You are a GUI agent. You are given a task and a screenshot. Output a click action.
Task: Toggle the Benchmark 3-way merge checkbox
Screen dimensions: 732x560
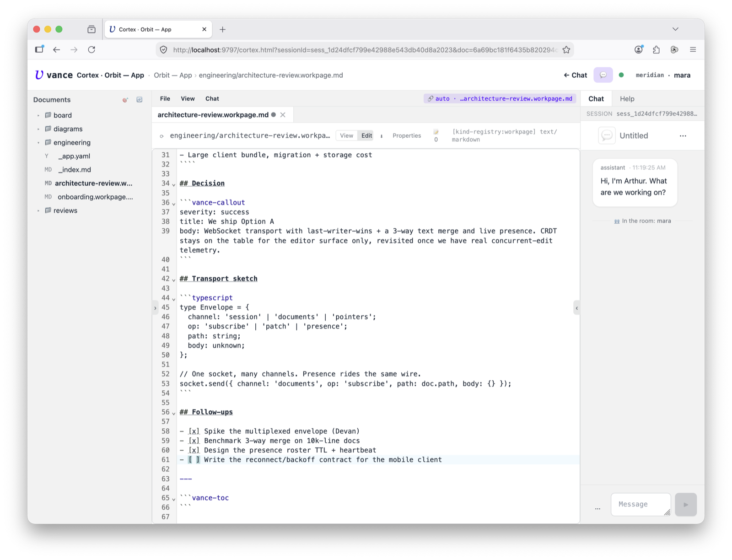point(194,441)
